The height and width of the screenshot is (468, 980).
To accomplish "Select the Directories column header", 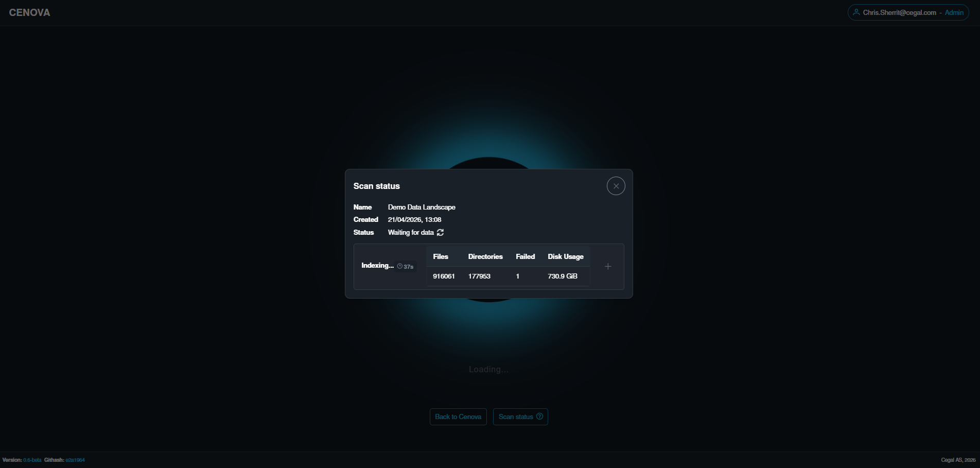I will click(x=485, y=256).
